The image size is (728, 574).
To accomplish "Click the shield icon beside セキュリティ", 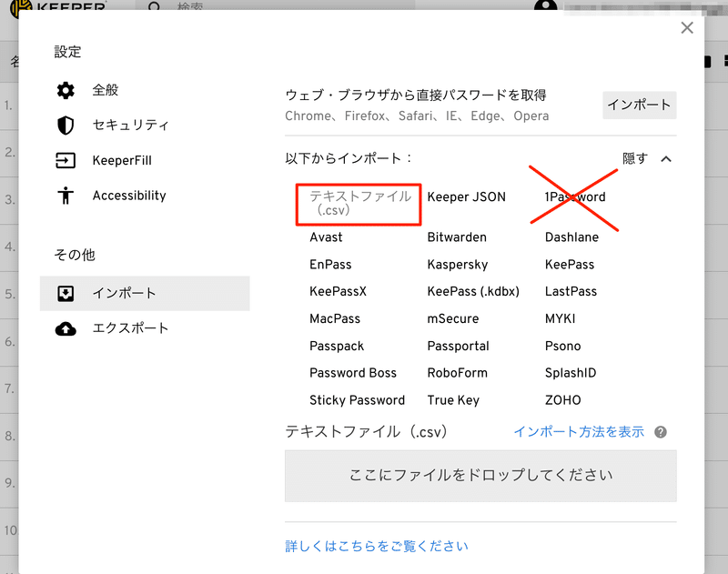I will (x=66, y=126).
